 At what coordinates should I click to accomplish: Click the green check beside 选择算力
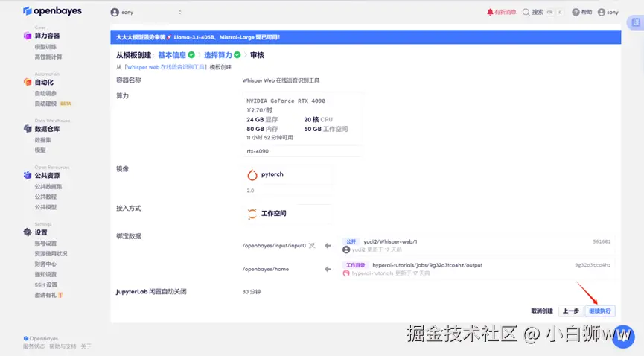[x=237, y=54]
